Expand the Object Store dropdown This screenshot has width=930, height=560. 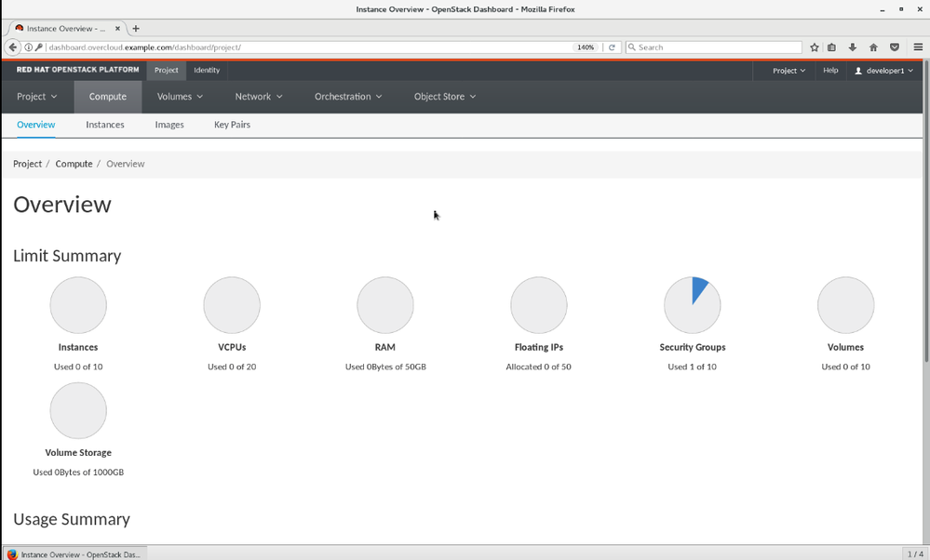(x=444, y=97)
